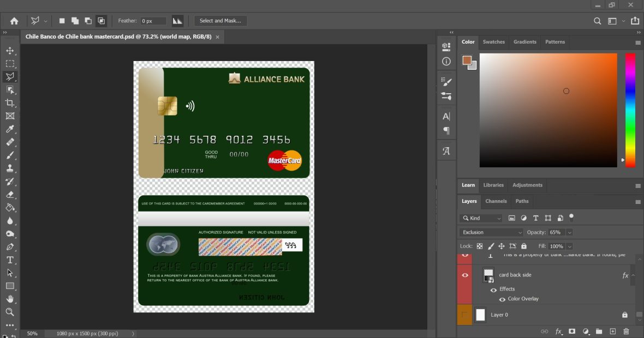644x338 pixels.
Task: Delete layer with trash icon
Action: point(626,331)
